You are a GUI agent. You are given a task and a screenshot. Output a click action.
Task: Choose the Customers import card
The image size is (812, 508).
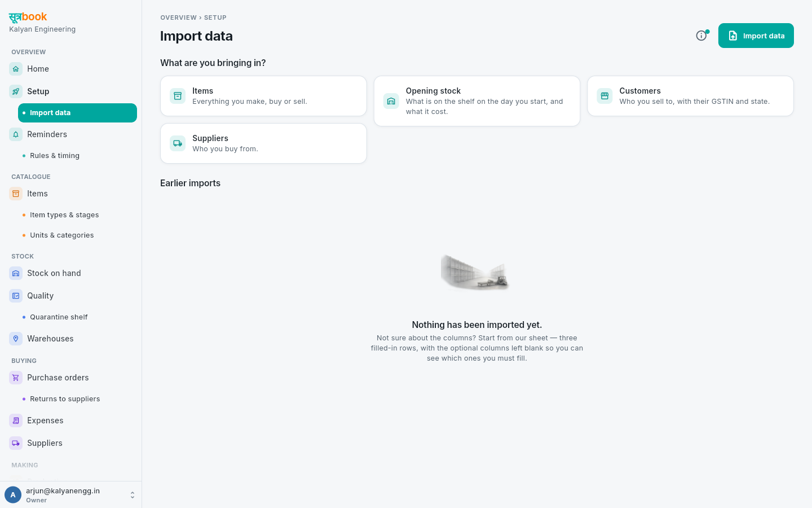(690, 96)
